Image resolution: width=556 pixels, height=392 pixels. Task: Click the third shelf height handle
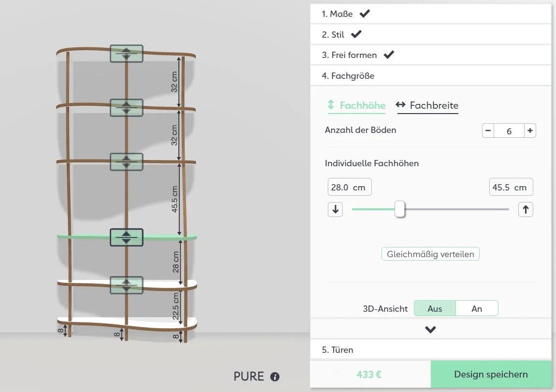pyautogui.click(x=127, y=162)
